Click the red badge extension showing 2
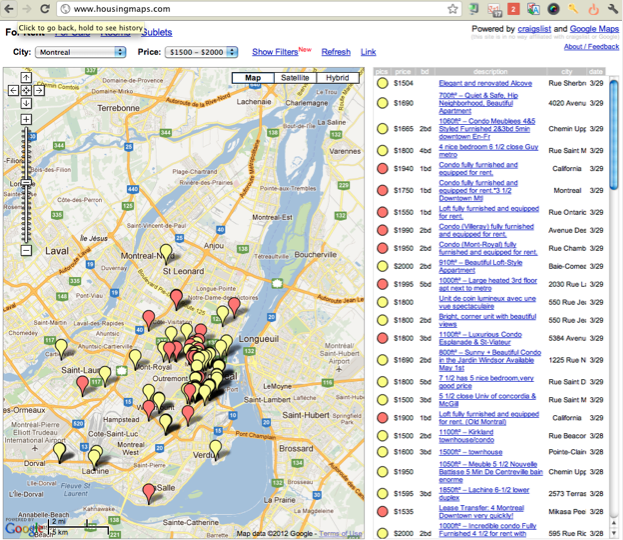 (x=513, y=9)
